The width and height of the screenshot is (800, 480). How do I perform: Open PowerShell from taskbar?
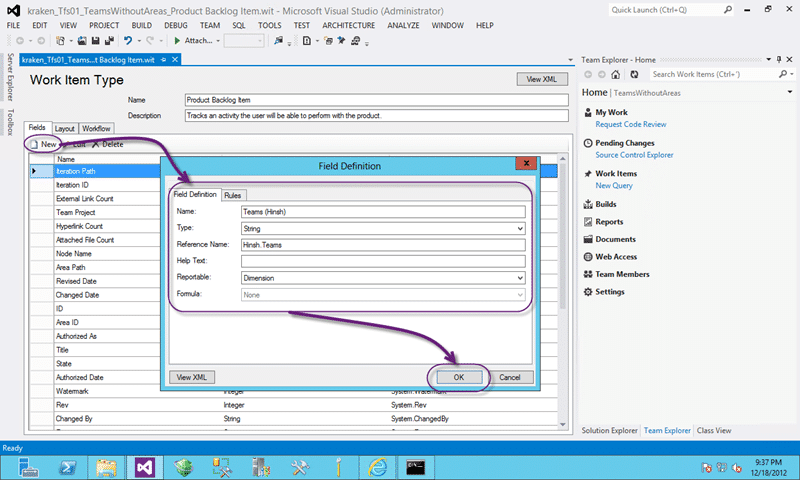68,467
